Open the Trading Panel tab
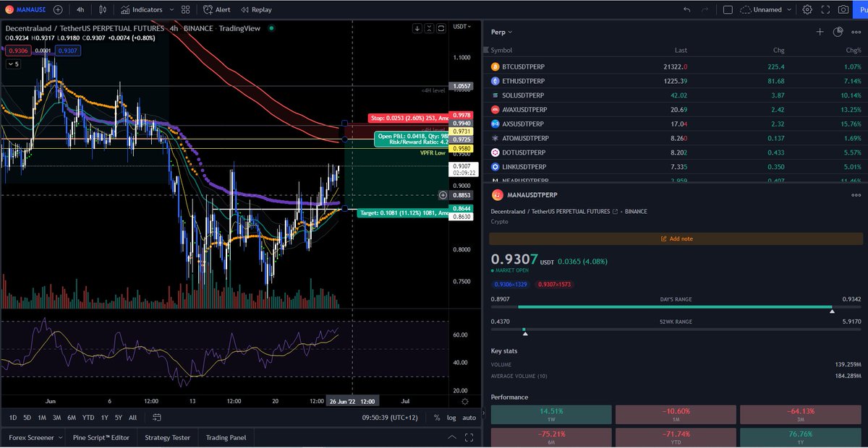This screenshot has width=868, height=448. click(x=226, y=437)
